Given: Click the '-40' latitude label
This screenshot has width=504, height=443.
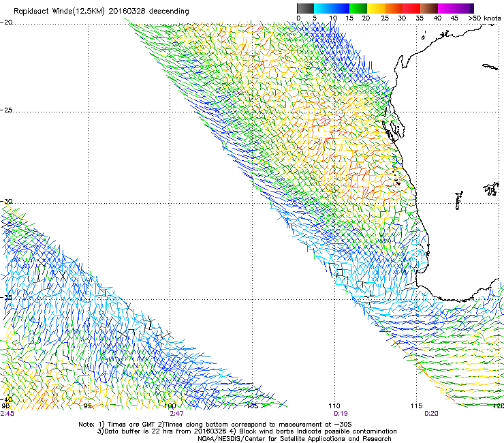Looking at the screenshot, I should pos(7,399).
